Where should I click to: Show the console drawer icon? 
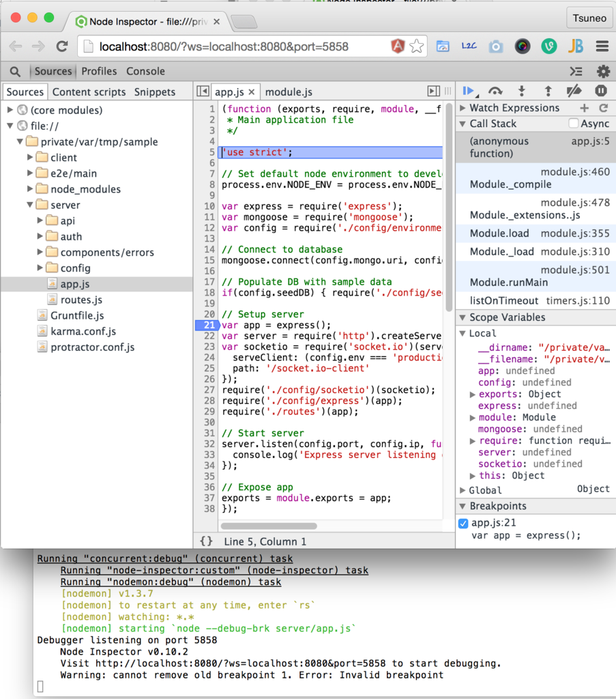click(x=576, y=71)
